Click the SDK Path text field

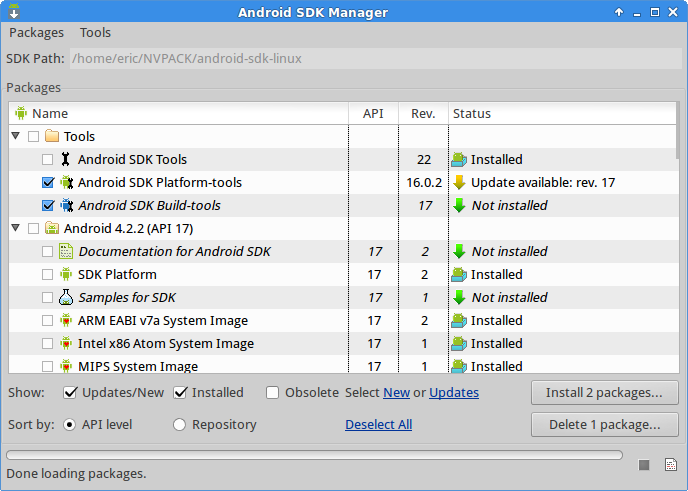pyautogui.click(x=376, y=58)
